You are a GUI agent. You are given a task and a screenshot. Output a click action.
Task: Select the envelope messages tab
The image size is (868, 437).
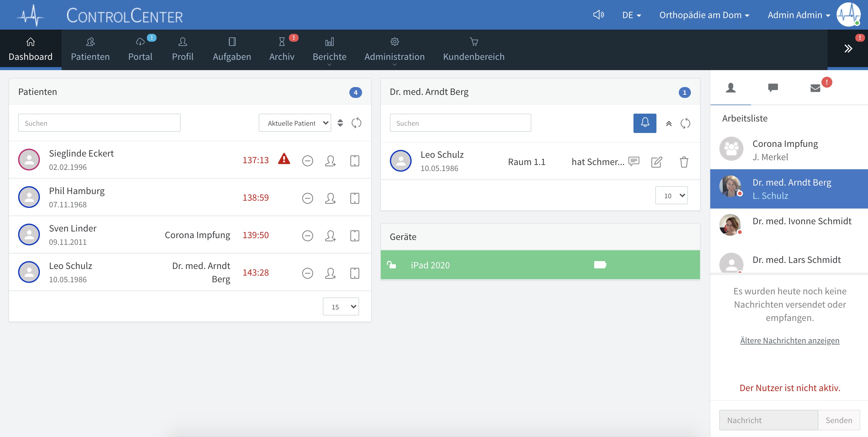point(815,88)
